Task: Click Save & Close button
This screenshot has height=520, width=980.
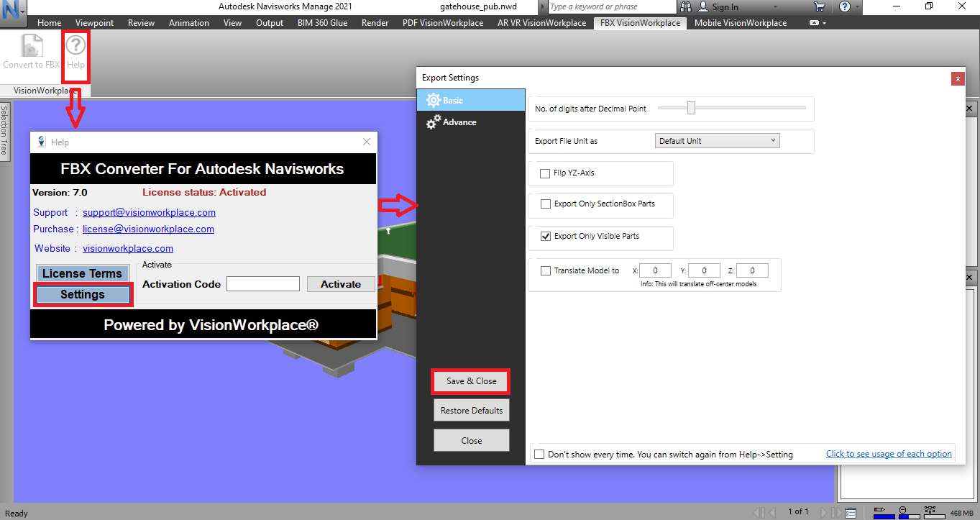Action: coord(471,381)
